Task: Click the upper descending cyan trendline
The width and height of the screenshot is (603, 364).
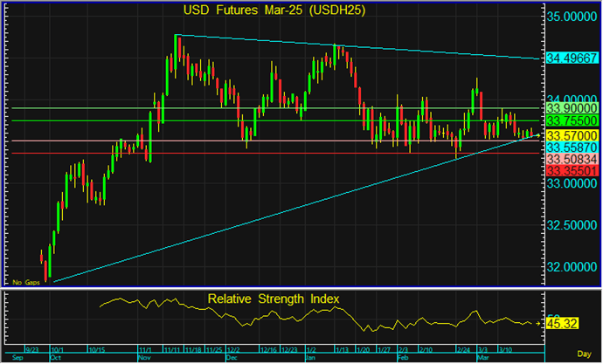Action: click(350, 46)
